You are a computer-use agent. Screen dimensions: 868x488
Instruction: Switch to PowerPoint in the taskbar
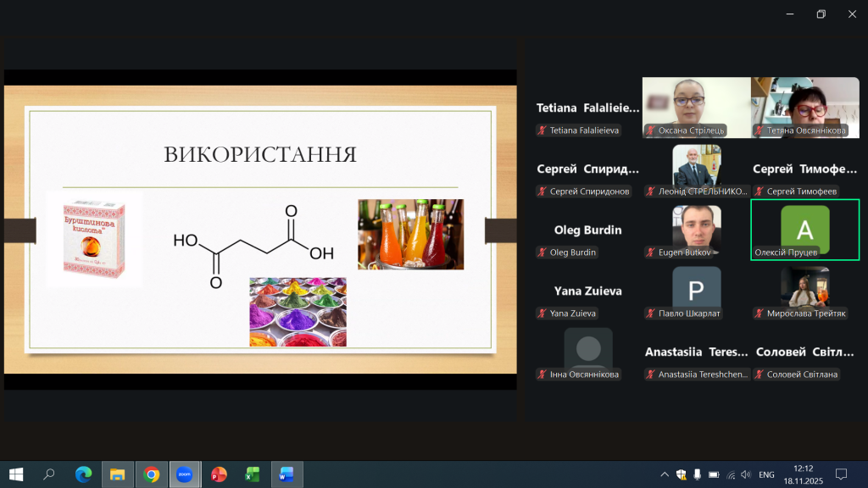point(219,474)
